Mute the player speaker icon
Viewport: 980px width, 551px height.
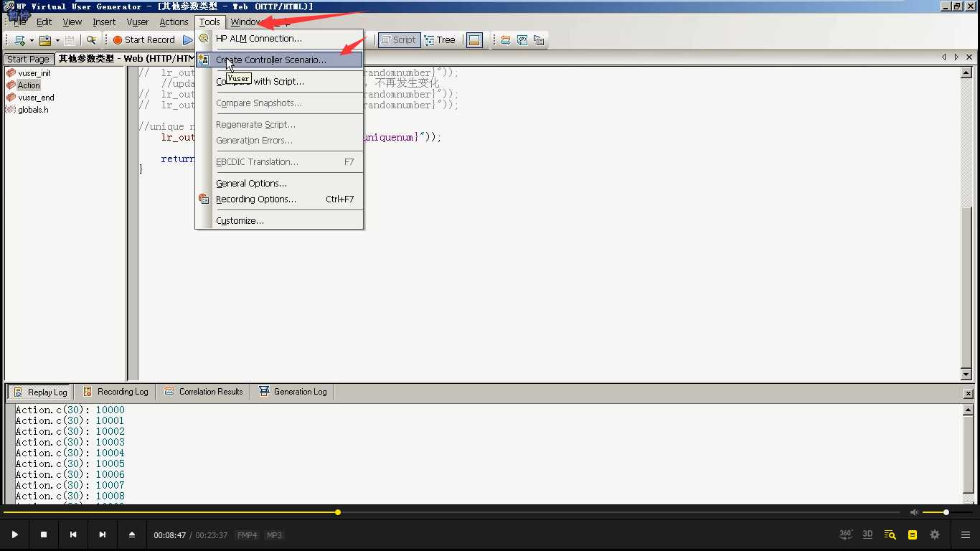[x=914, y=512]
